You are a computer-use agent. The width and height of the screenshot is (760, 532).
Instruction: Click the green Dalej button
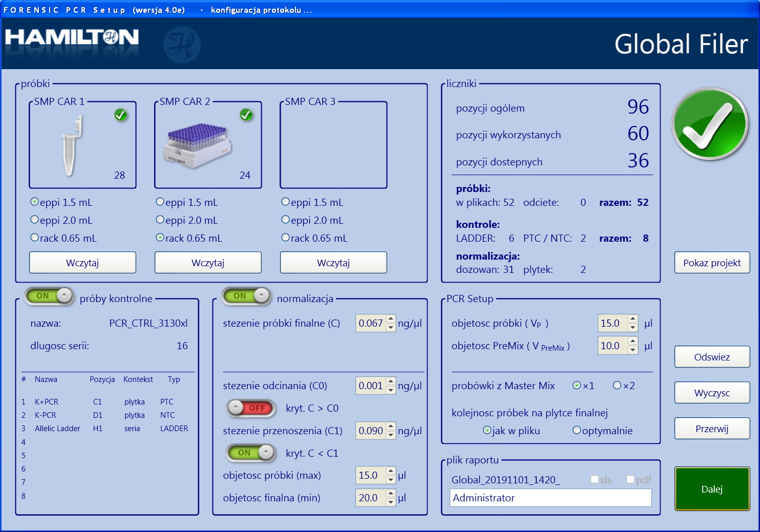pos(712,489)
